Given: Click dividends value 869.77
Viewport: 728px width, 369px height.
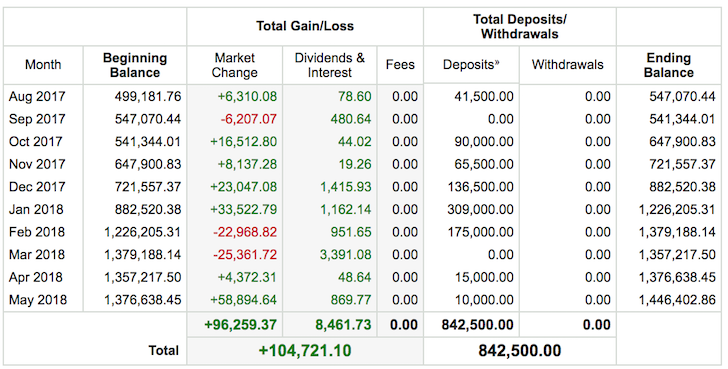Looking at the screenshot, I should 351,300.
